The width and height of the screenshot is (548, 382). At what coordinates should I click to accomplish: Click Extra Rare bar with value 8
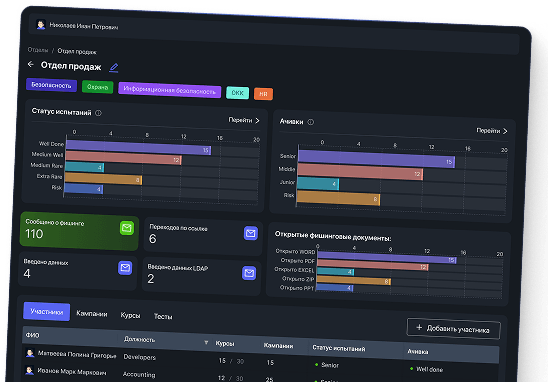[x=103, y=178]
